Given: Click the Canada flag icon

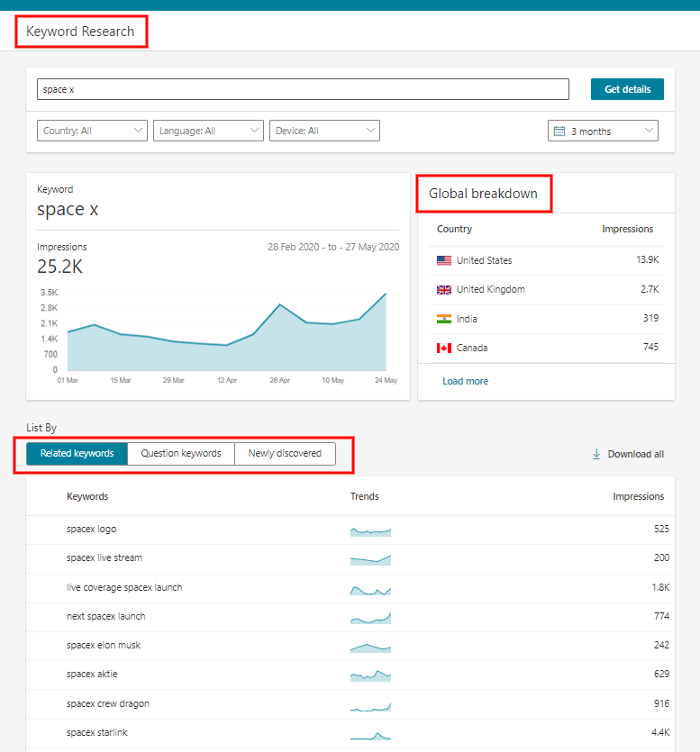Looking at the screenshot, I should 444,348.
